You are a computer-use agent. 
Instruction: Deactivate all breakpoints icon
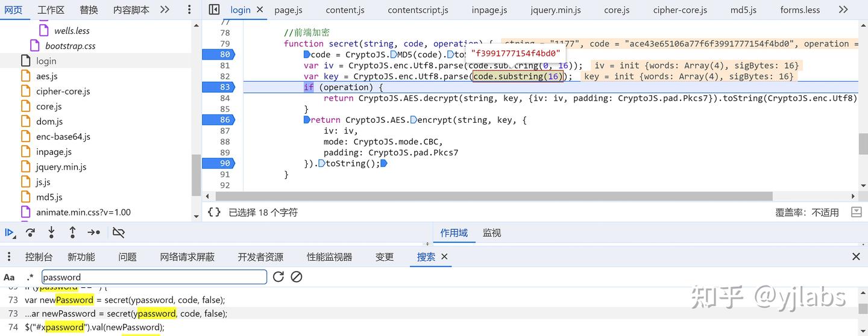(119, 232)
